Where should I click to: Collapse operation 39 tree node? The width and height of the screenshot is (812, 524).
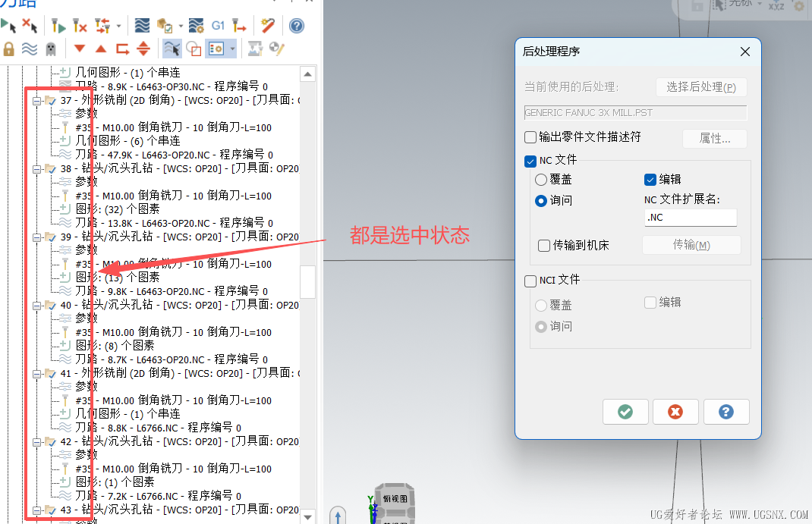pos(36,237)
